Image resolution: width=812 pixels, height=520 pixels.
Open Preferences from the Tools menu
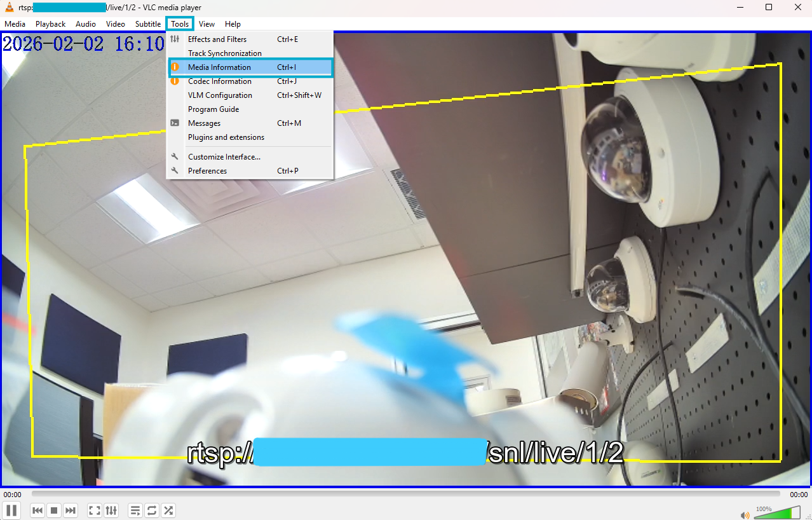pyautogui.click(x=207, y=171)
